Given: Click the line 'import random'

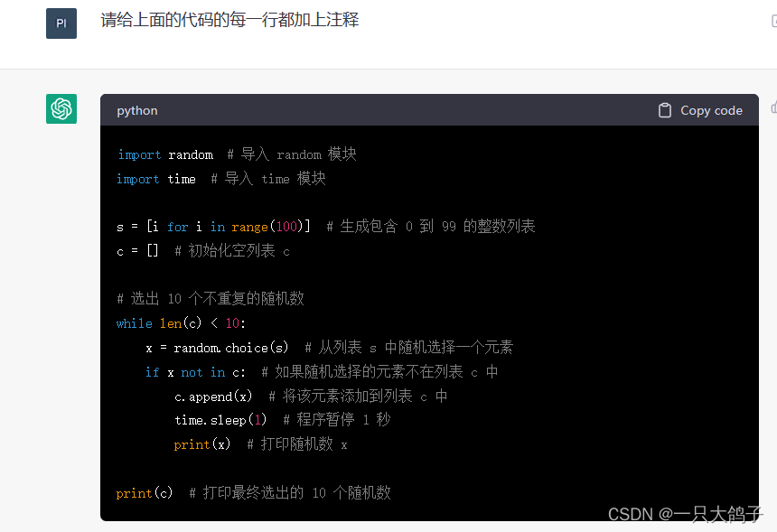Looking at the screenshot, I should coord(165,154).
